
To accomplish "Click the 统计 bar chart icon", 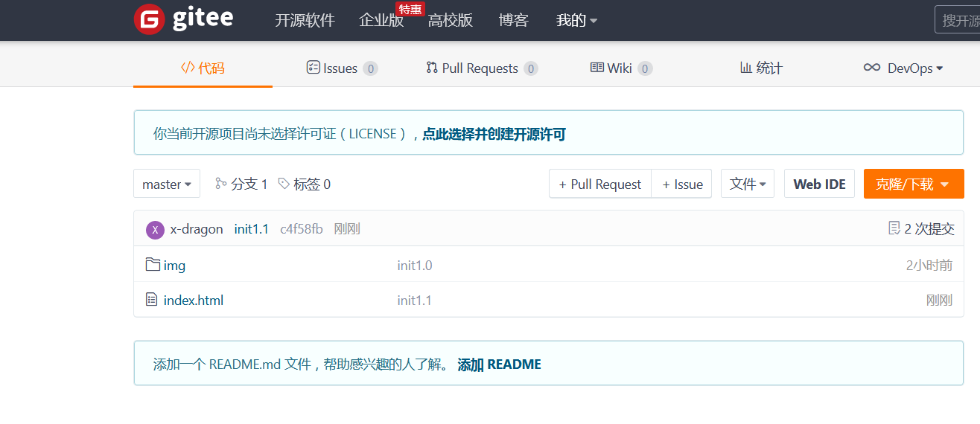I will pos(746,68).
